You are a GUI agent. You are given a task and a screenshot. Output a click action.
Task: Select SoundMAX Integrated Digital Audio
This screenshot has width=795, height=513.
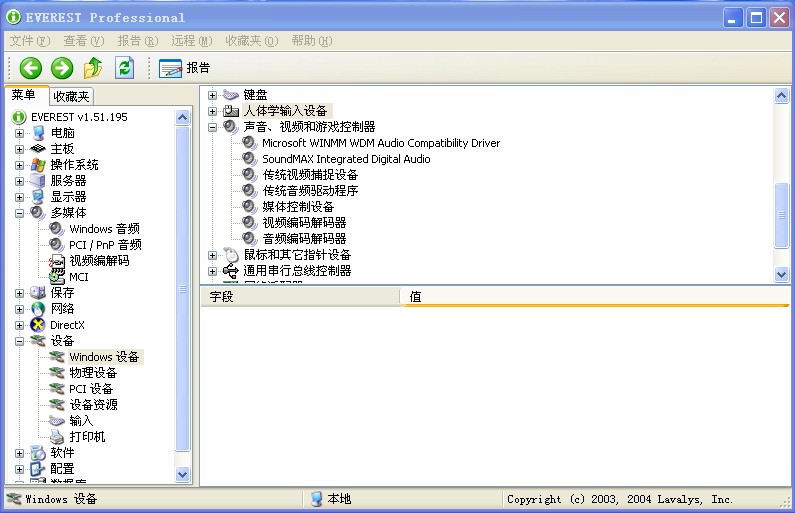[x=346, y=159]
